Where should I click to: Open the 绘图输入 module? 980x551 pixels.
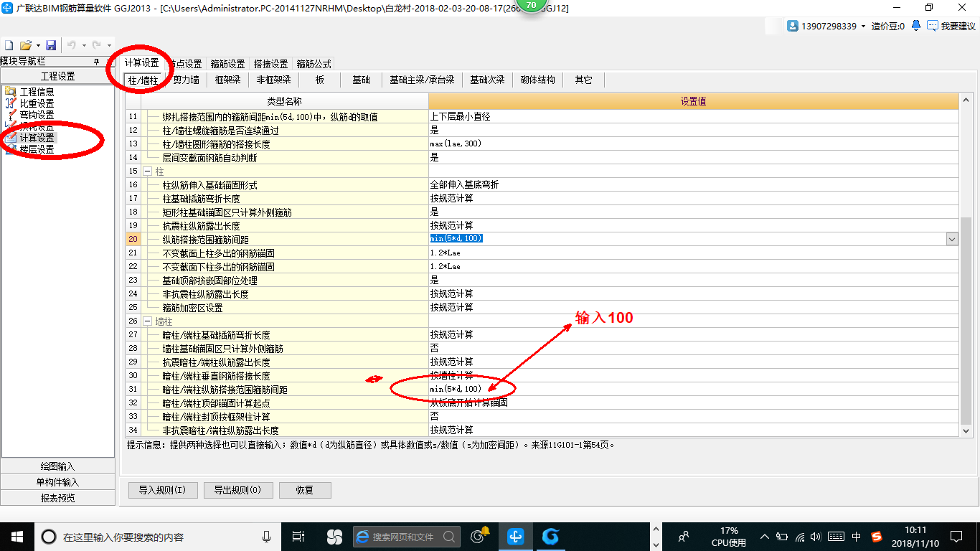click(x=57, y=466)
